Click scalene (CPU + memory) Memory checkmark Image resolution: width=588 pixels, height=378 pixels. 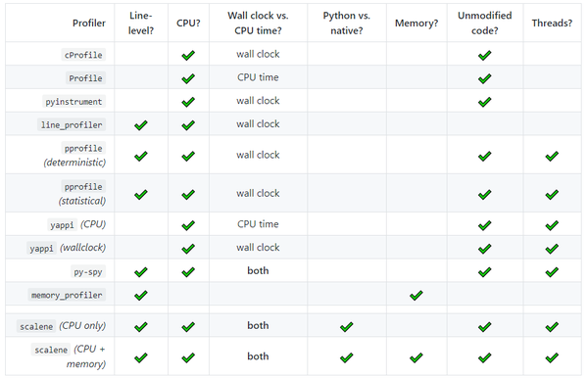(416, 357)
